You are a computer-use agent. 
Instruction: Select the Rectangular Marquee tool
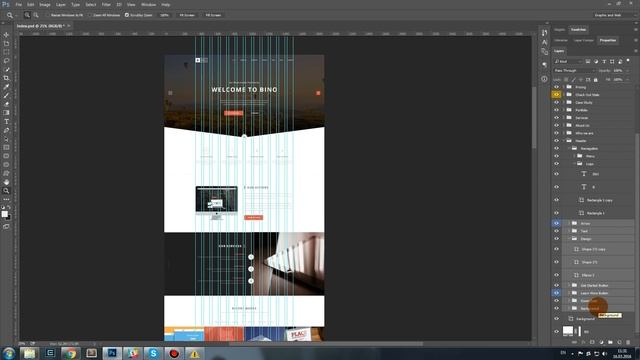click(6, 52)
